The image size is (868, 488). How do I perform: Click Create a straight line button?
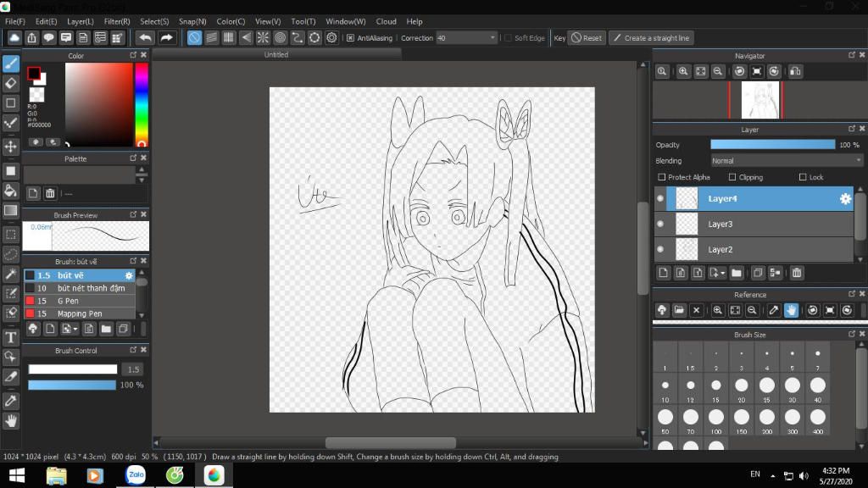(652, 37)
